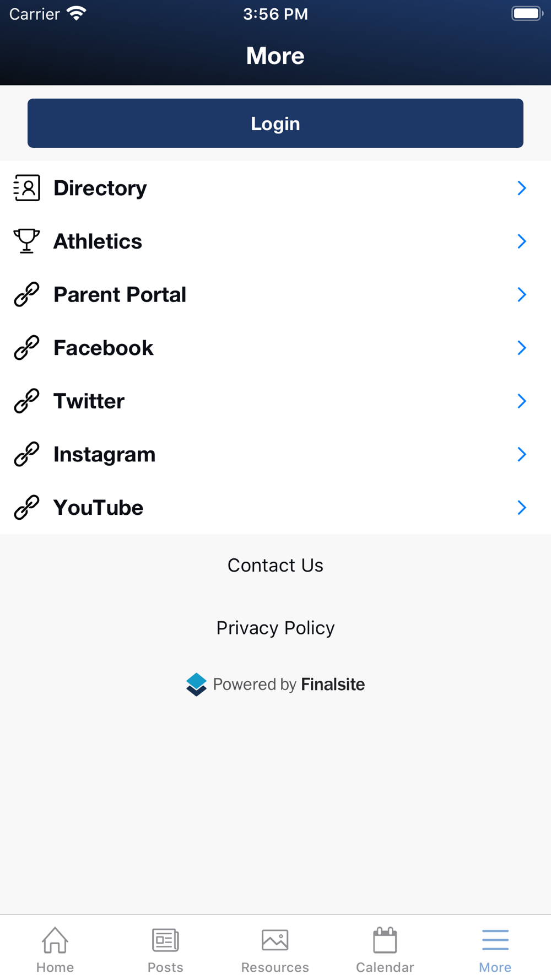
Task: Open the YouTube menu item
Action: pyautogui.click(x=275, y=508)
